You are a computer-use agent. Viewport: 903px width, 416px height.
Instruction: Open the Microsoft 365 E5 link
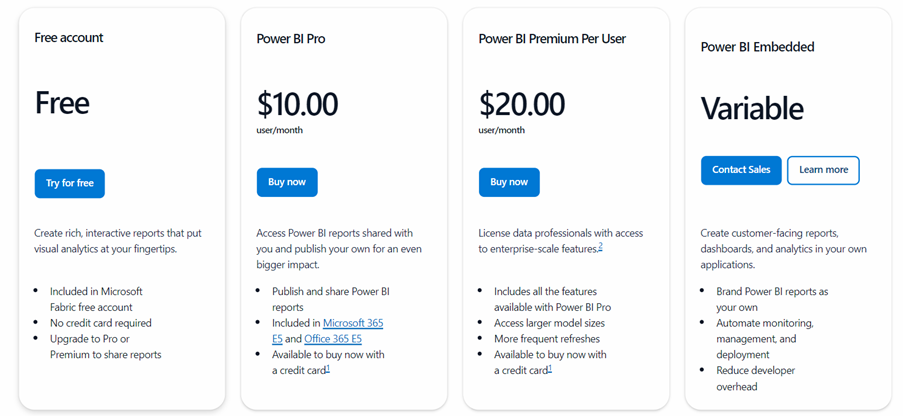tap(353, 323)
